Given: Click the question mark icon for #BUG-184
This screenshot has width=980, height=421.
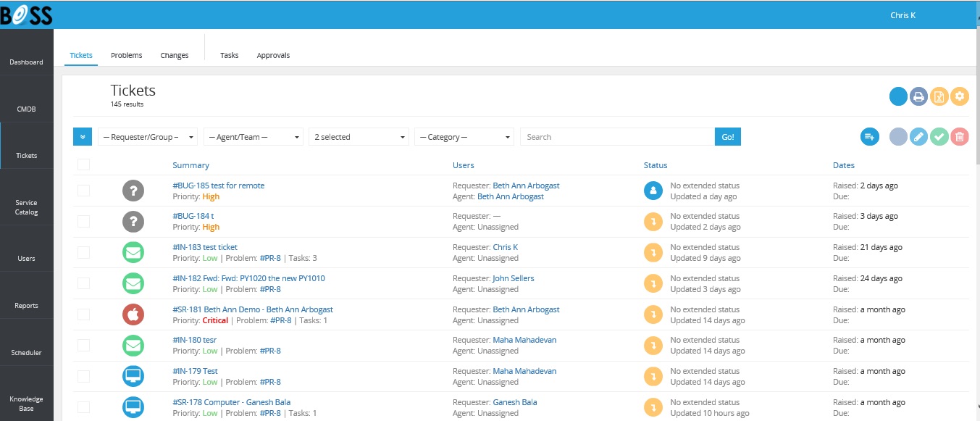Looking at the screenshot, I should point(133,222).
